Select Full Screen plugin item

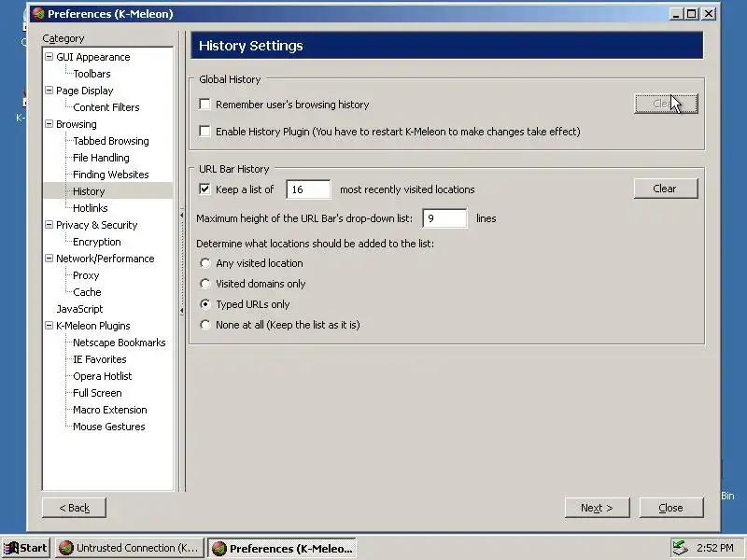[x=97, y=393]
